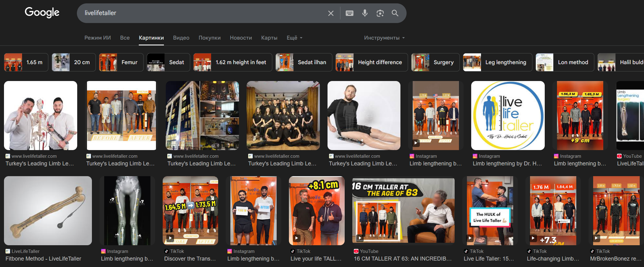Image resolution: width=644 pixels, height=267 pixels.
Task: Select the Картинки tab
Action: (x=151, y=38)
